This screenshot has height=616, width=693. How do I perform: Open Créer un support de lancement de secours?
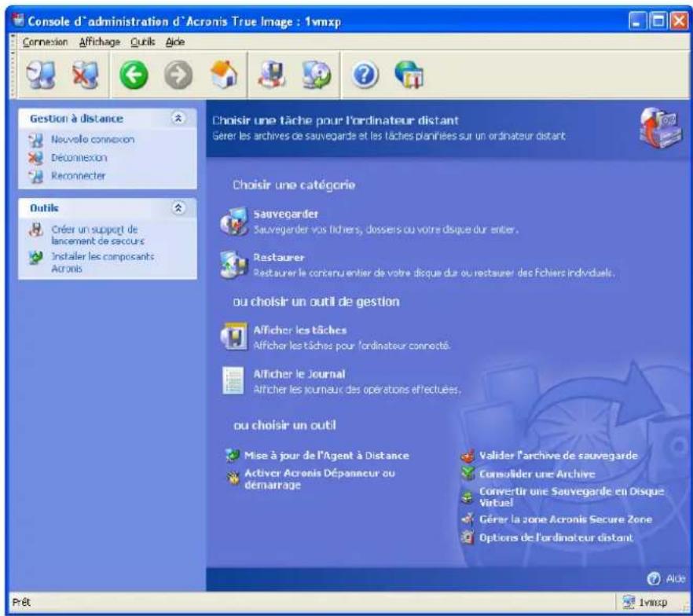(x=97, y=235)
